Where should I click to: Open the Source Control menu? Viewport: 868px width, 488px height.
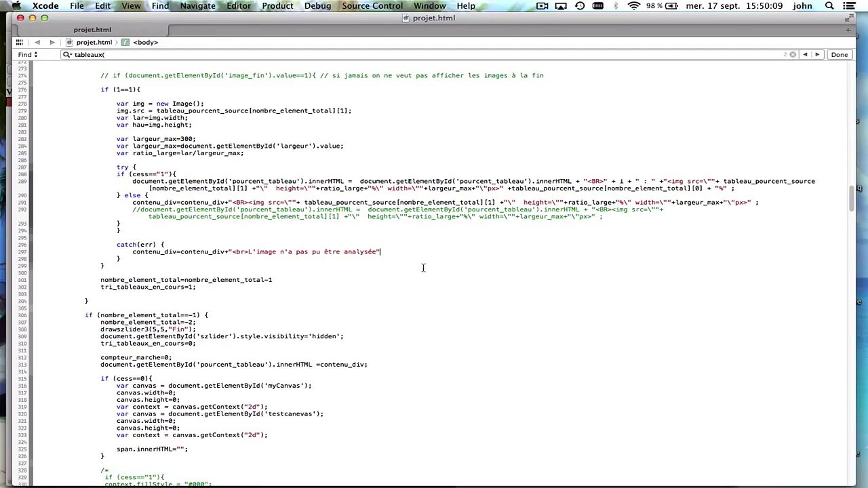pyautogui.click(x=372, y=6)
